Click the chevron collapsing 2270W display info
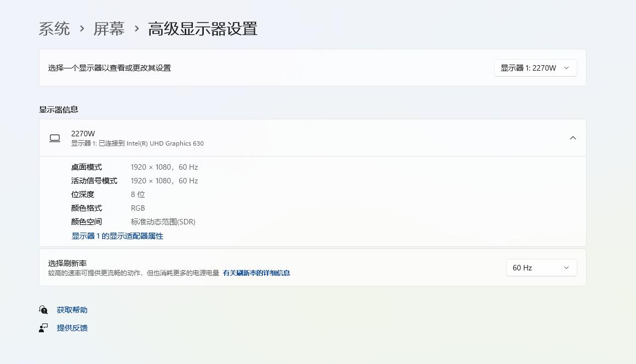Screen dimensions: 636x364 point(573,138)
